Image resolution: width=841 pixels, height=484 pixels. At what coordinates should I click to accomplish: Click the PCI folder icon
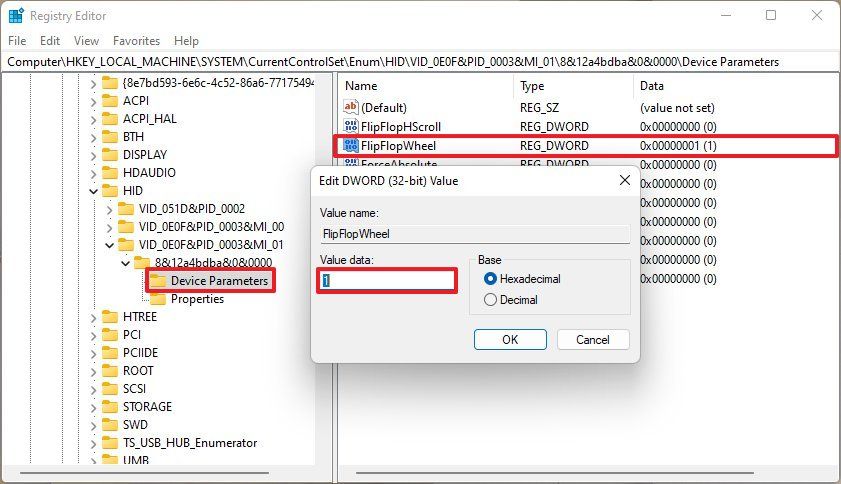click(x=110, y=335)
